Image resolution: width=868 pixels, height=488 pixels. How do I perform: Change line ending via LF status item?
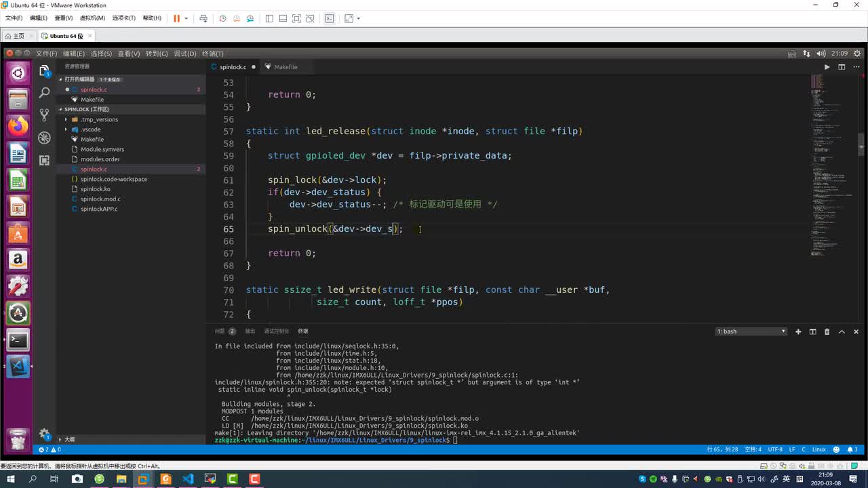pyautogui.click(x=792, y=449)
